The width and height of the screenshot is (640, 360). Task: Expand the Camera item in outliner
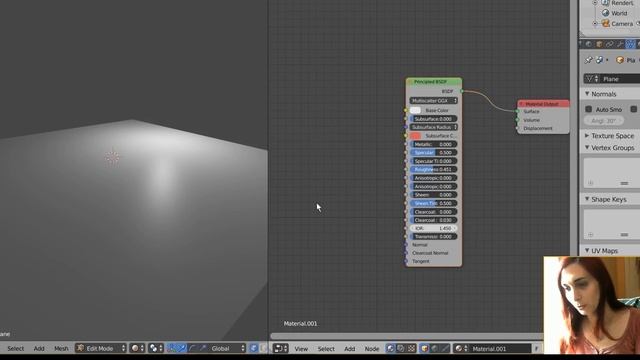click(x=595, y=24)
